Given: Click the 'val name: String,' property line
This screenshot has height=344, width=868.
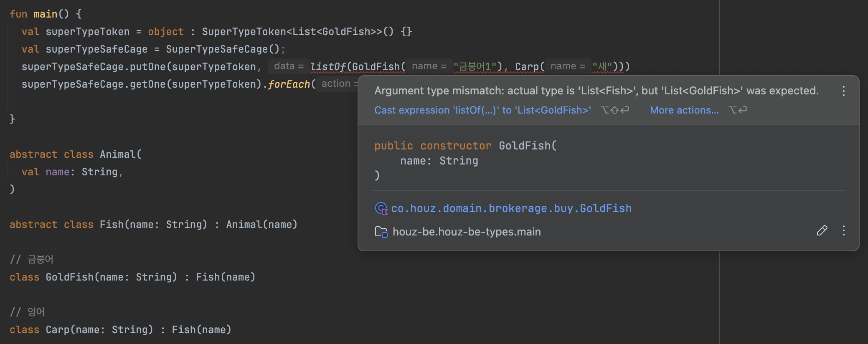Looking at the screenshot, I should (72, 172).
